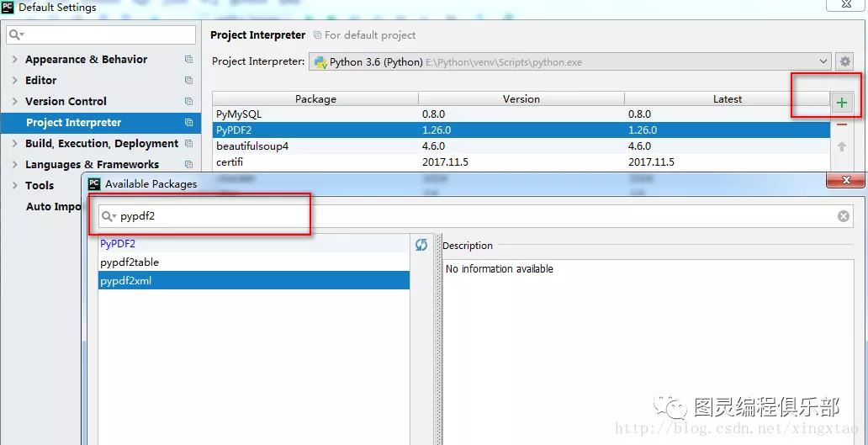Click the magnifier icon in the Available Packages search
The width and height of the screenshot is (868, 445).
click(108, 216)
